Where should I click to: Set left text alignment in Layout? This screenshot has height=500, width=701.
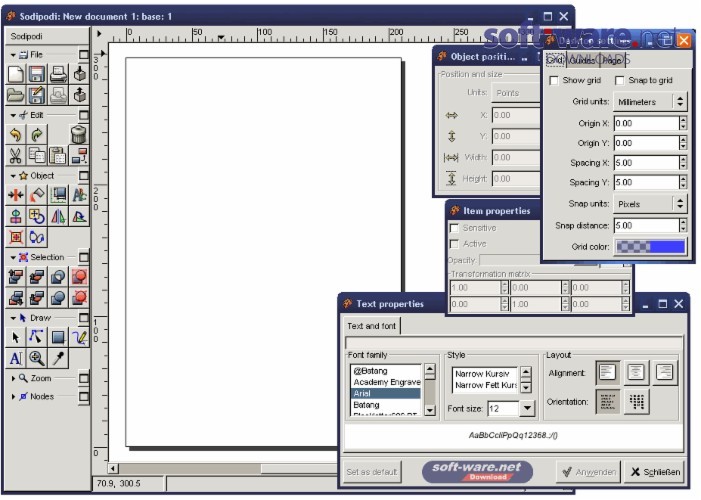[608, 372]
